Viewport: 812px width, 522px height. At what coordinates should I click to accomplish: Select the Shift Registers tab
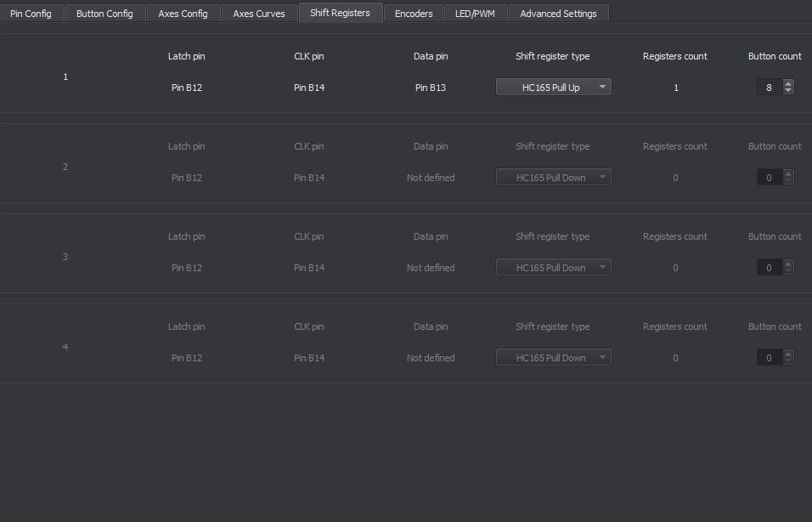click(x=341, y=13)
